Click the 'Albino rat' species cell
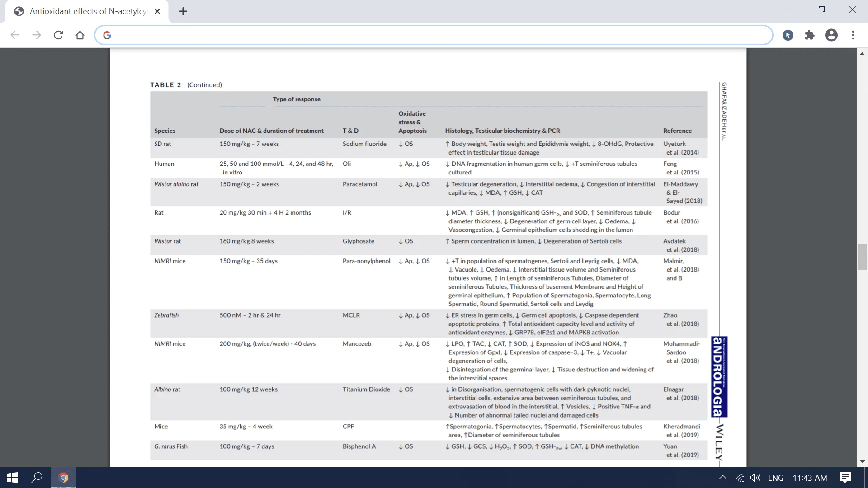 (x=167, y=389)
